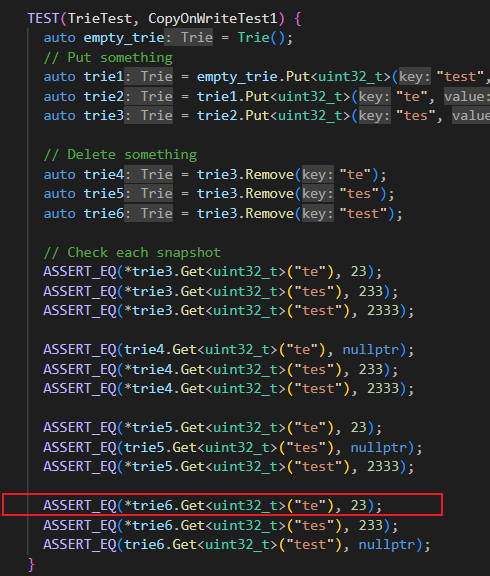Click nullptr in the trie5 "tes" assertion
Screen dimensions: 490x576
tap(379, 448)
